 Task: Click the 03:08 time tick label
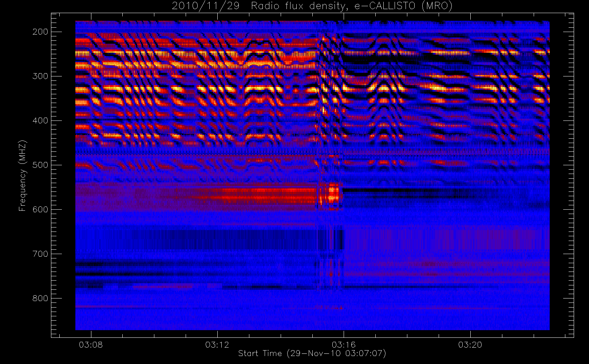[91, 344]
